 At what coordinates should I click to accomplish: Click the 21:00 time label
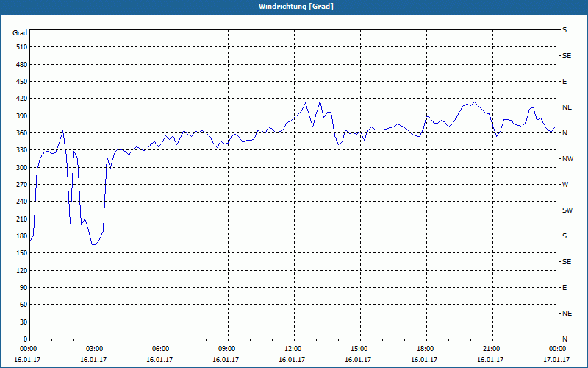(490, 349)
